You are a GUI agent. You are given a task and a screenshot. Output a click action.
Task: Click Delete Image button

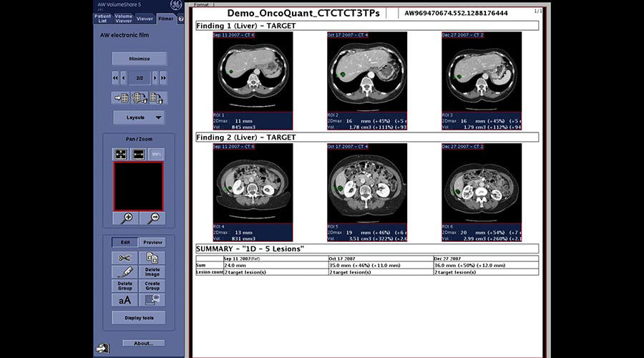point(152,271)
